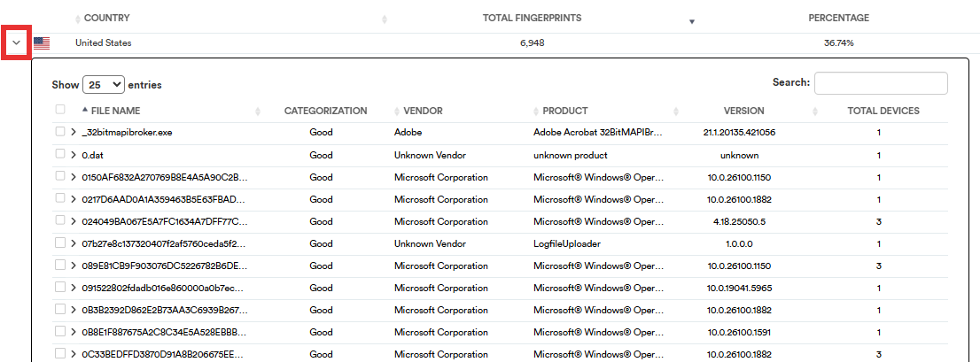
Task: Click version 10.0.26100.1591
Action: [739, 332]
